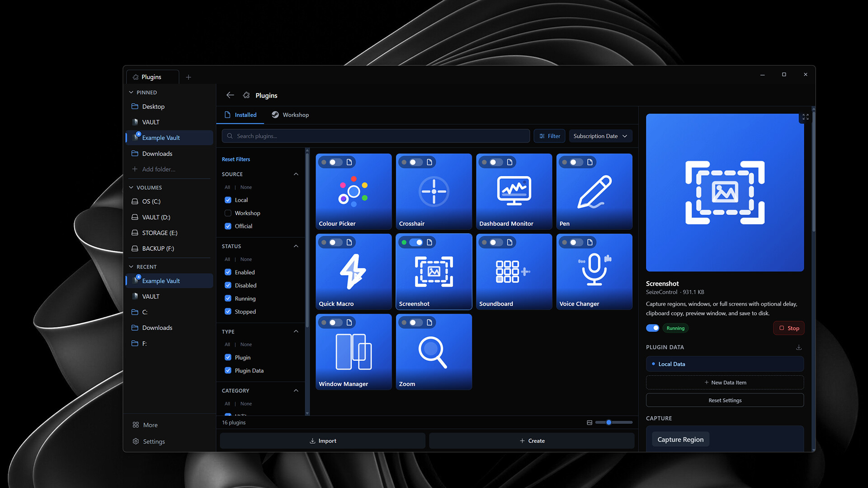
Task: Switch to the Workshop tab
Action: 290,115
